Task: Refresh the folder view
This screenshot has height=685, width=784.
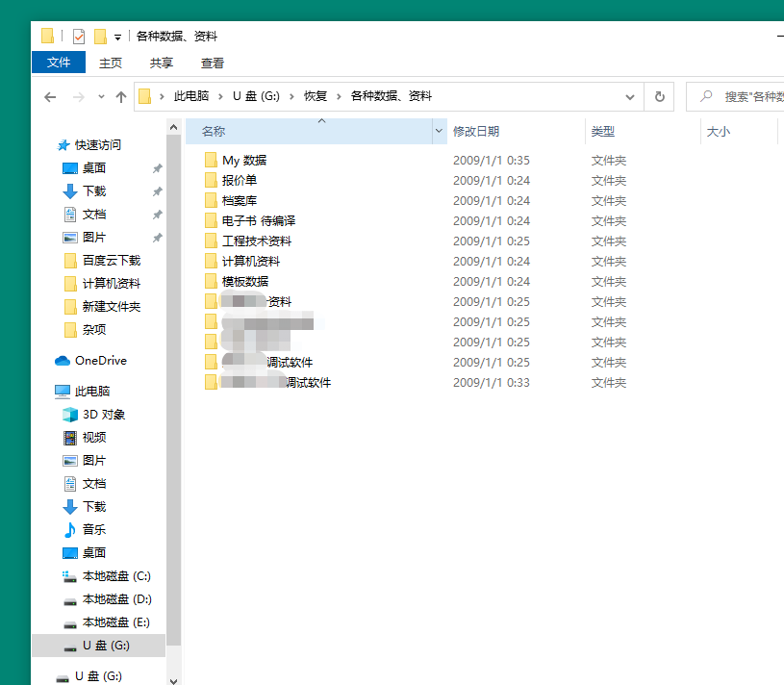Action: point(660,96)
